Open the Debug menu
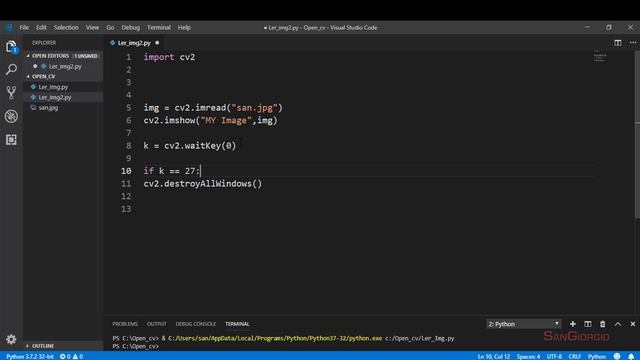The width and height of the screenshot is (640, 360). [131, 27]
